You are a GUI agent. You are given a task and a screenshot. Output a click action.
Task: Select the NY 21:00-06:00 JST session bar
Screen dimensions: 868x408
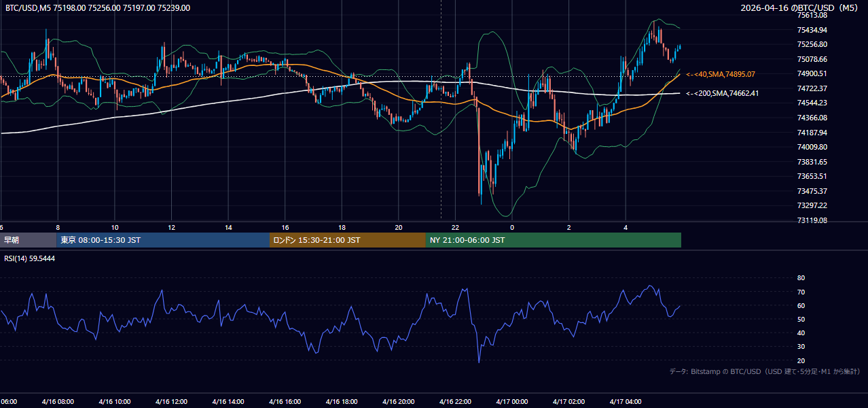[x=554, y=240]
